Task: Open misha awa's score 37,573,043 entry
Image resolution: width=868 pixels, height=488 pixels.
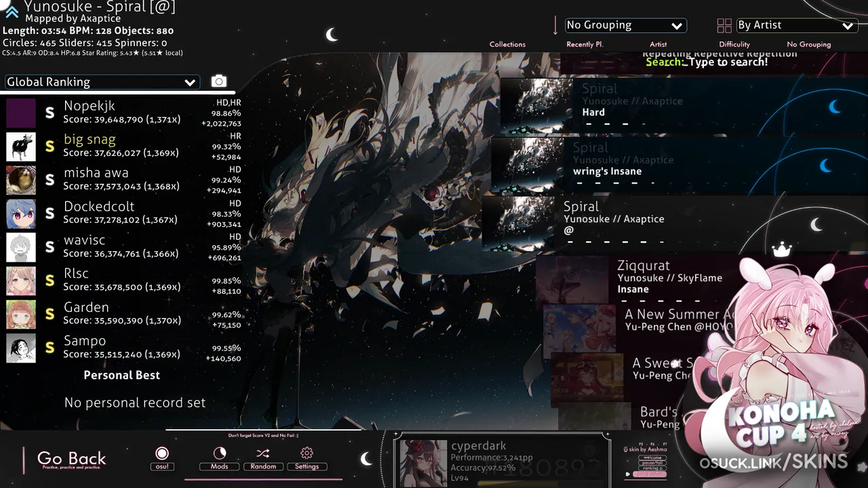Action: (x=123, y=180)
